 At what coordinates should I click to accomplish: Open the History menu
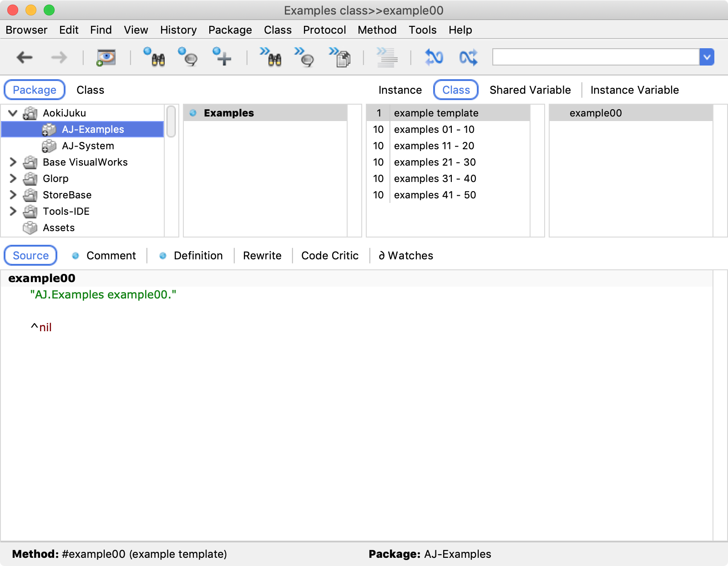[178, 30]
